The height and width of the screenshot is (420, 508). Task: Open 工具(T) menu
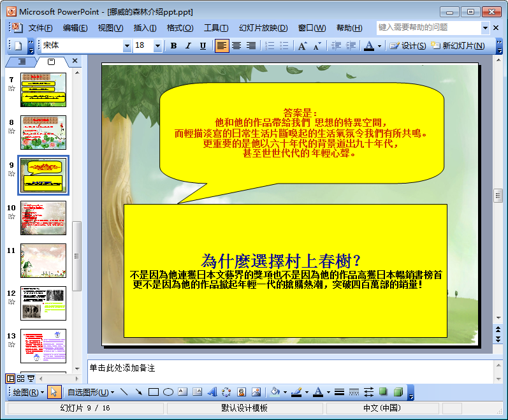click(x=216, y=28)
